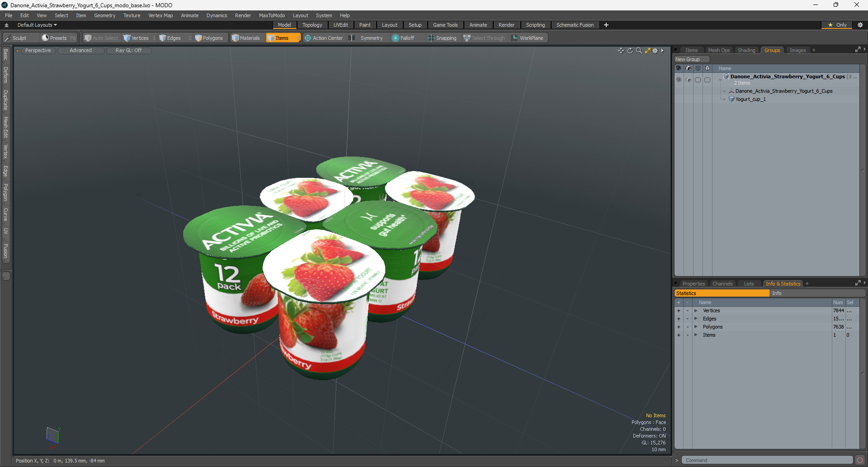Maximize the viewport with the expand icon
The image size is (868, 467).
click(647, 51)
